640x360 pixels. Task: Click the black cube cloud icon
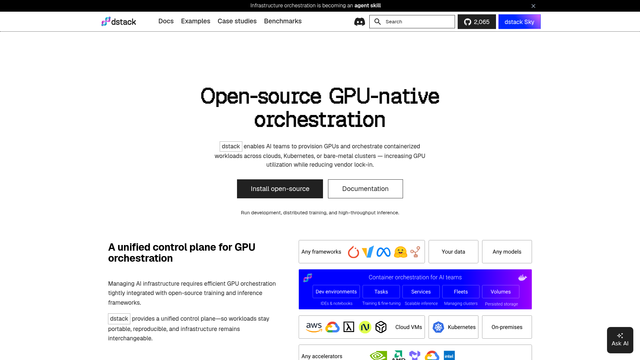pos(381,327)
